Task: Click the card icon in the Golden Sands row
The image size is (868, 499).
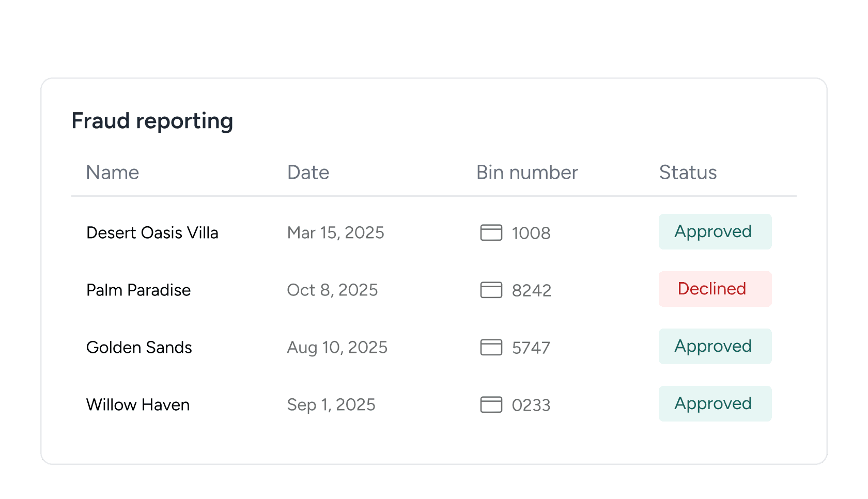Action: (491, 348)
